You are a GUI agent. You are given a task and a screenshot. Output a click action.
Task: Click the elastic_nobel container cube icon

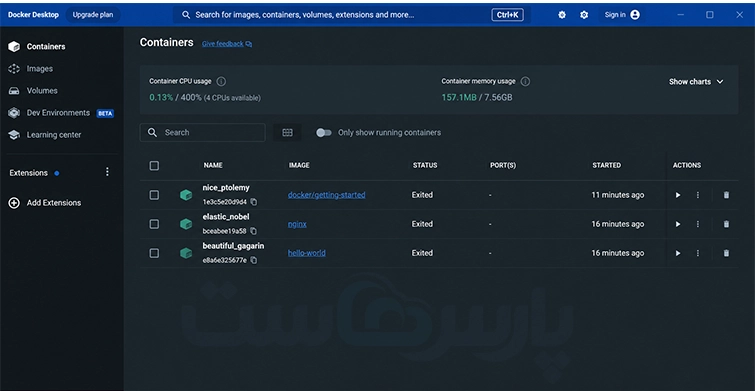click(x=186, y=224)
